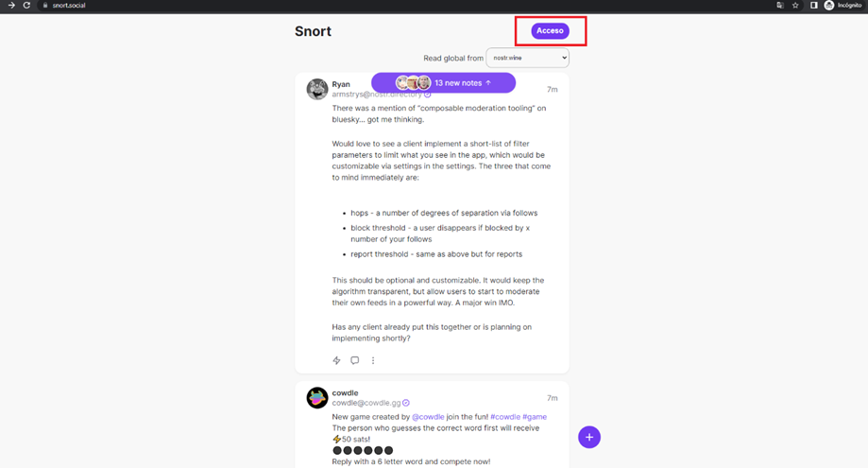Click the purple plus new-note button

[589, 437]
